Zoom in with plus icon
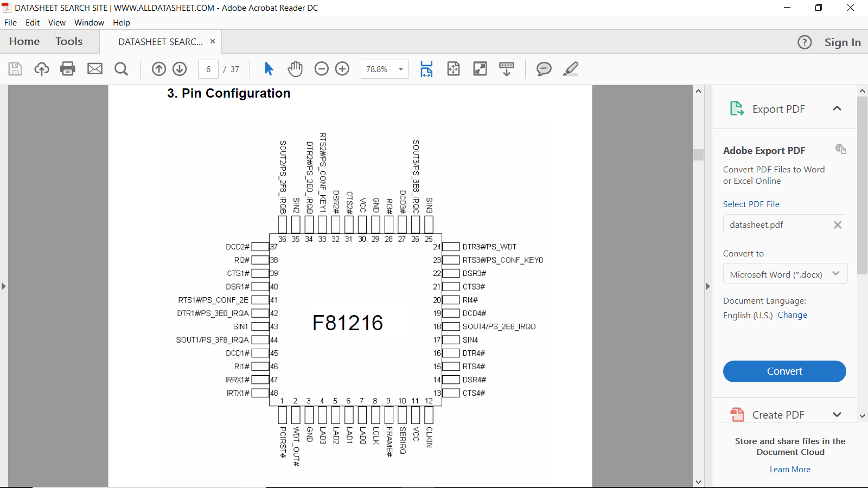 coord(342,69)
